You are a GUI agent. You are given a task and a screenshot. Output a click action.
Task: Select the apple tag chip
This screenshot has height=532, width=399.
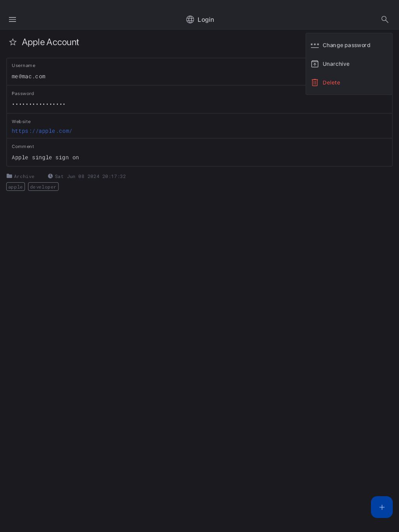(x=16, y=187)
